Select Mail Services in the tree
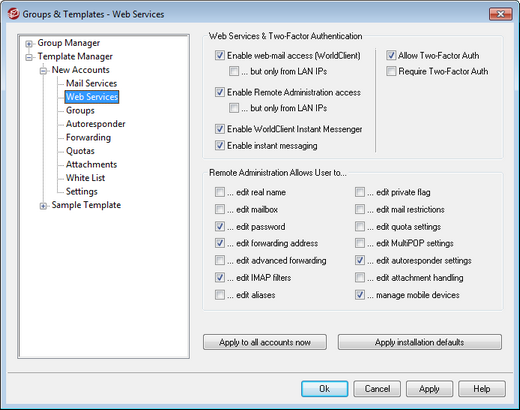This screenshot has width=520, height=410. click(91, 83)
